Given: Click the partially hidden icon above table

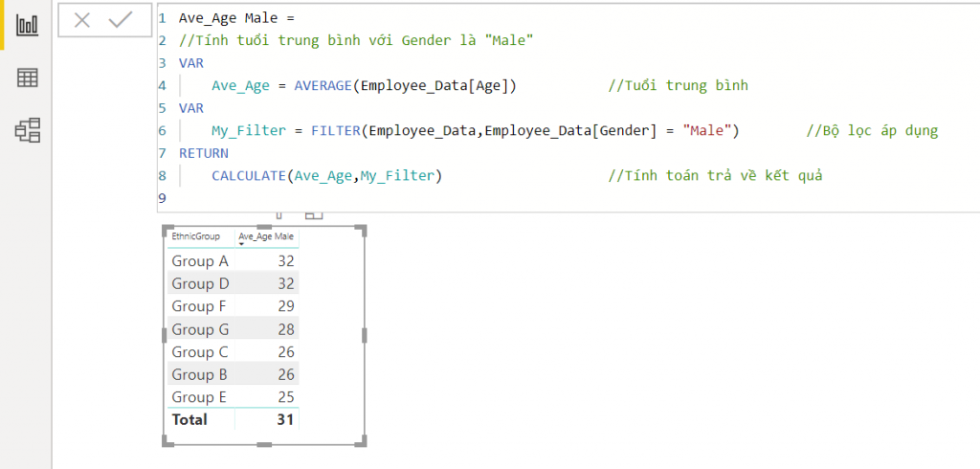Looking at the screenshot, I should [x=278, y=216].
